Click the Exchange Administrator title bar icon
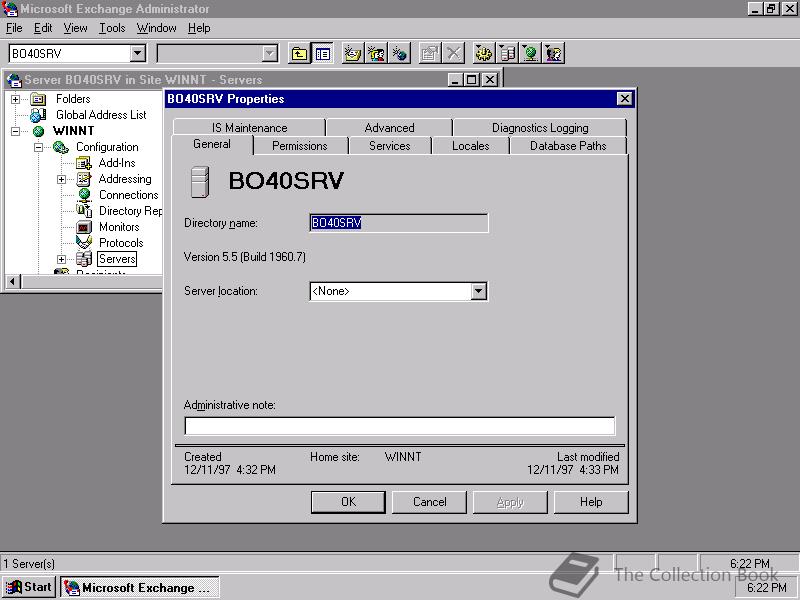800x600 pixels. [10, 9]
